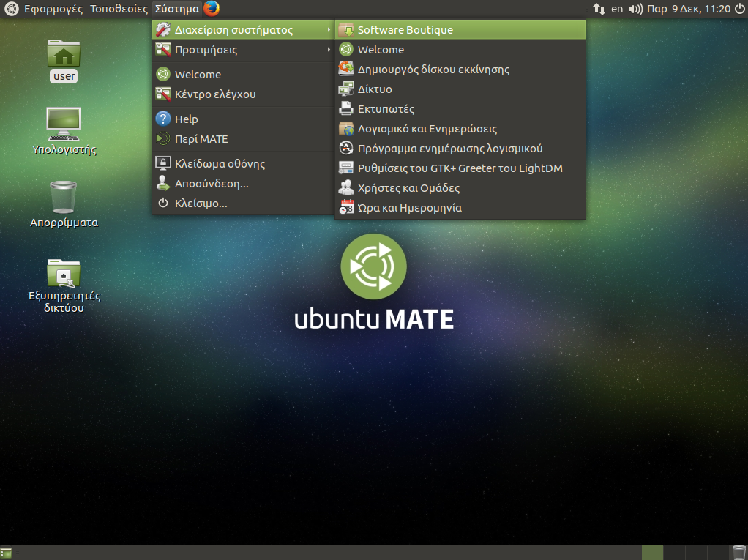Open the Τοποθεσίες menu
The image size is (748, 560).
119,9
